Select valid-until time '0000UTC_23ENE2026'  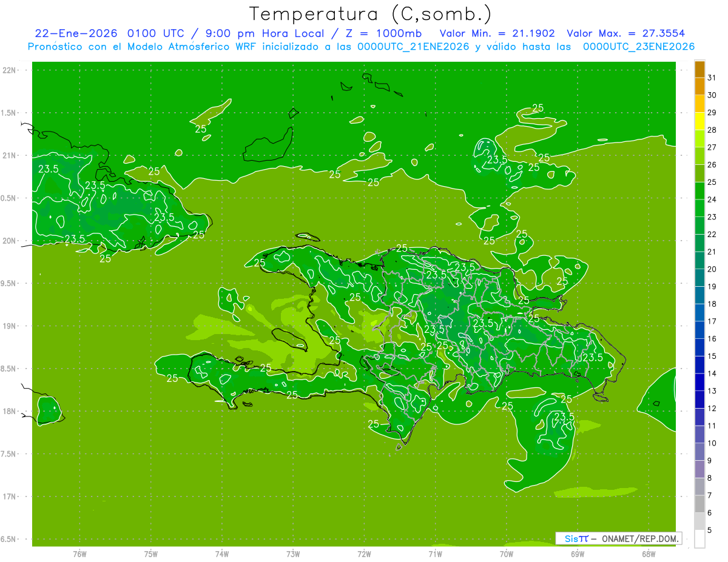click(x=639, y=47)
